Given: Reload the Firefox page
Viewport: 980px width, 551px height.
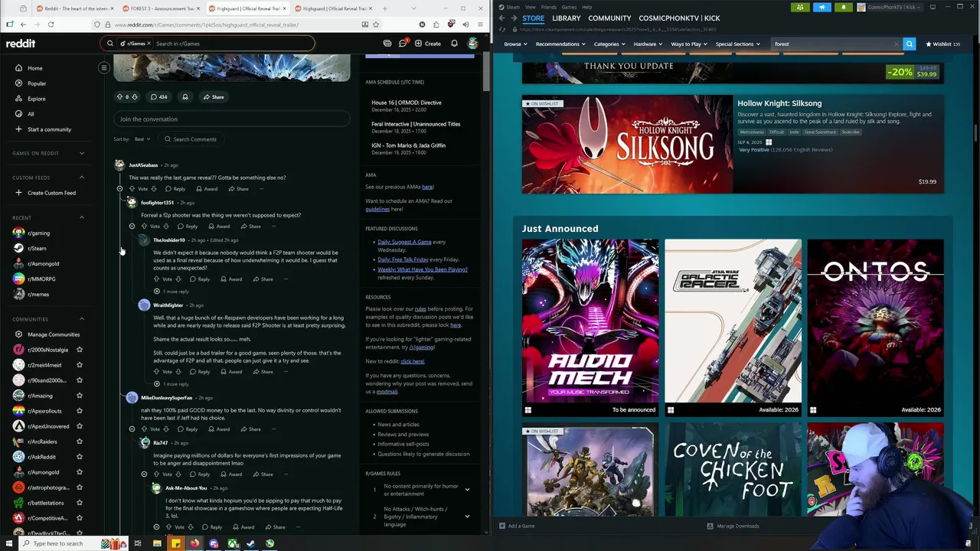Looking at the screenshot, I should pyautogui.click(x=51, y=24).
